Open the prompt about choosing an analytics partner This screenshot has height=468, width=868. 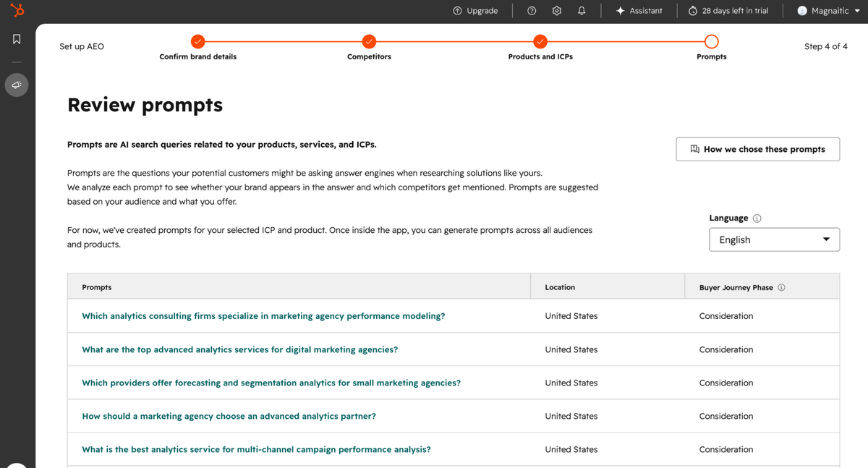click(229, 416)
